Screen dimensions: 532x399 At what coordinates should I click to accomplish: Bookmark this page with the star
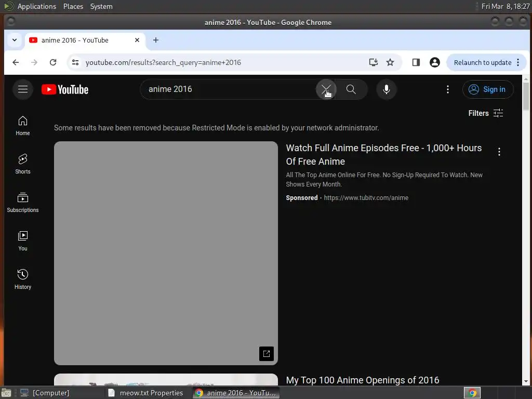click(x=390, y=62)
